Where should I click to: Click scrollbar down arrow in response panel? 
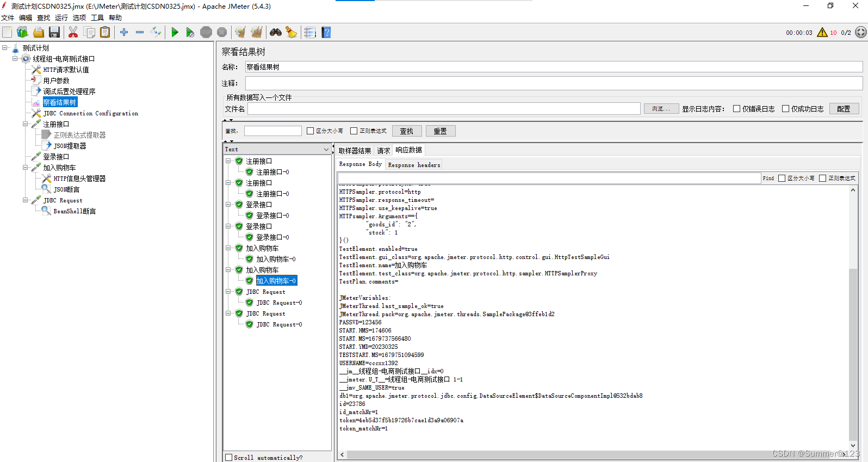853,445
